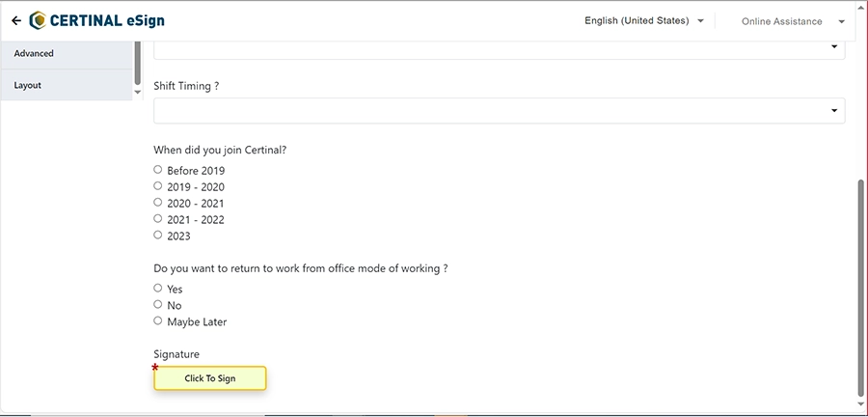
Task: Select No for return to office
Action: coord(158,304)
